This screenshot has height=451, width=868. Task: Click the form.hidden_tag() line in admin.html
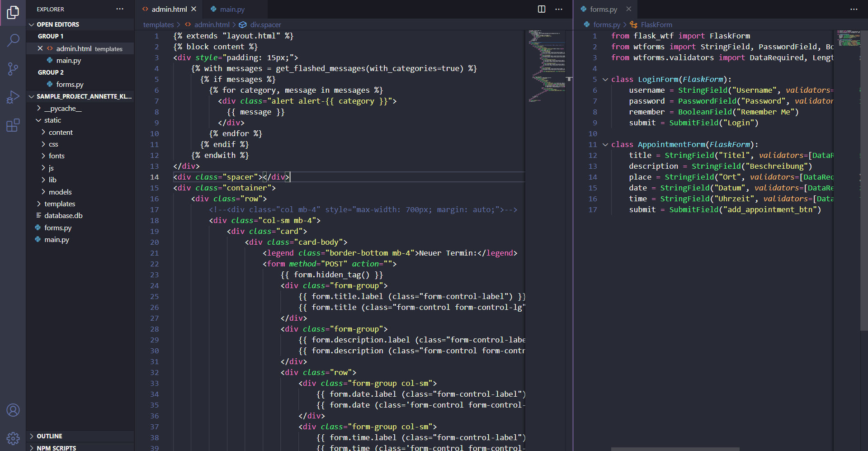click(332, 275)
